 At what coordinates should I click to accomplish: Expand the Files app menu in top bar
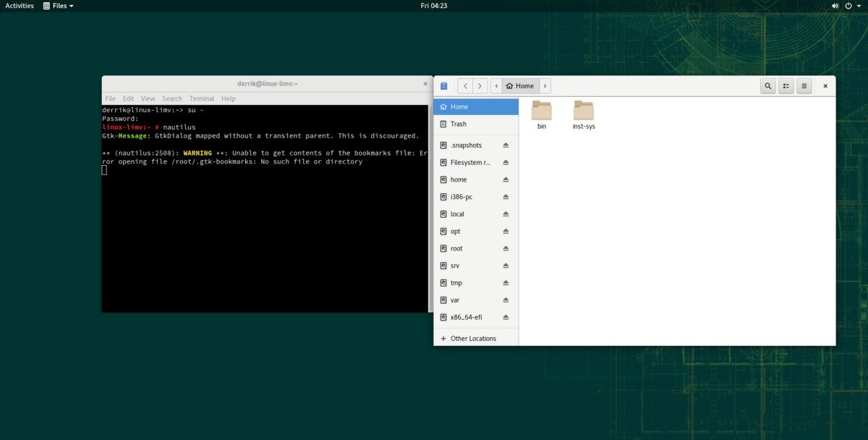click(58, 6)
